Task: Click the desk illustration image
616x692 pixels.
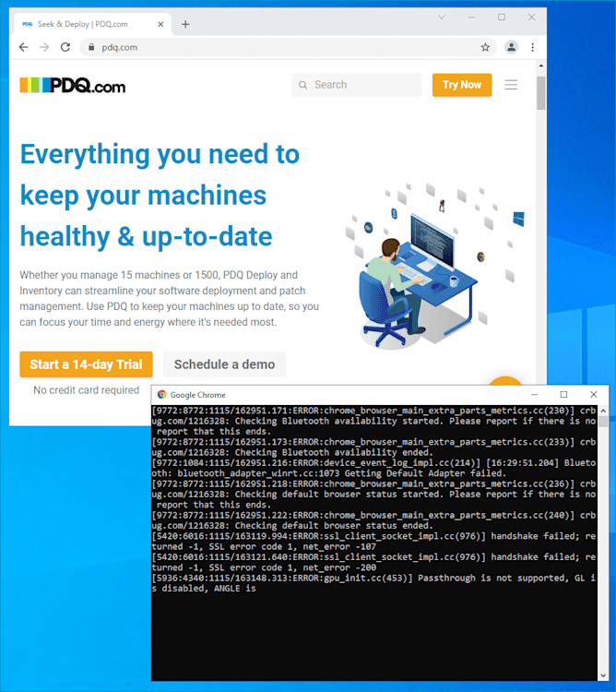Action: 434,266
